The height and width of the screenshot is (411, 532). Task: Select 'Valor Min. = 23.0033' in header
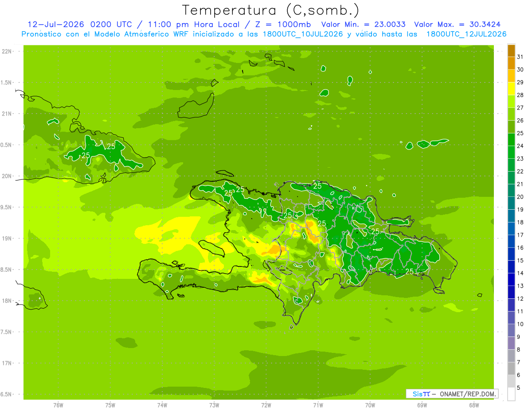click(363, 24)
